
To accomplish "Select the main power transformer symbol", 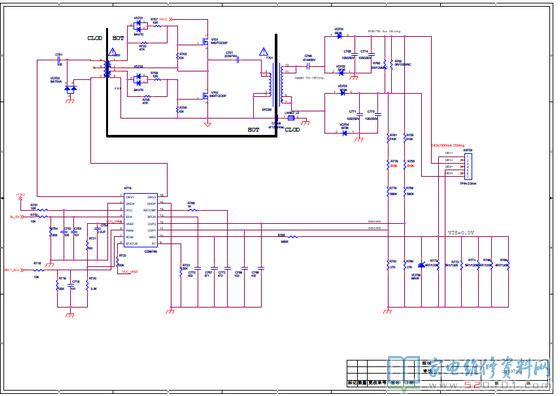I will tap(276, 84).
